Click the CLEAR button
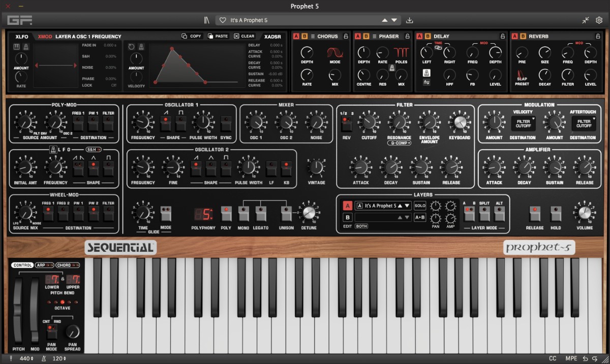 pos(245,36)
